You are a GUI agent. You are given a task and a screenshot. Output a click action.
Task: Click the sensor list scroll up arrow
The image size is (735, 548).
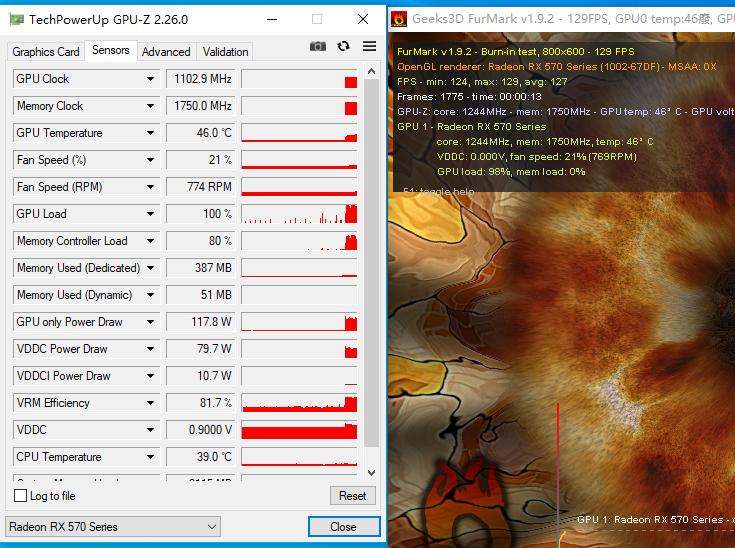coord(371,72)
